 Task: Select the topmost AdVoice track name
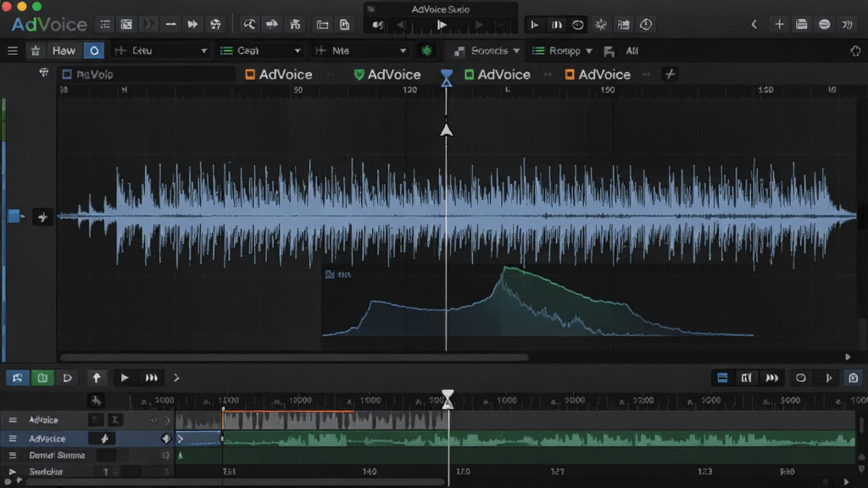coord(43,420)
